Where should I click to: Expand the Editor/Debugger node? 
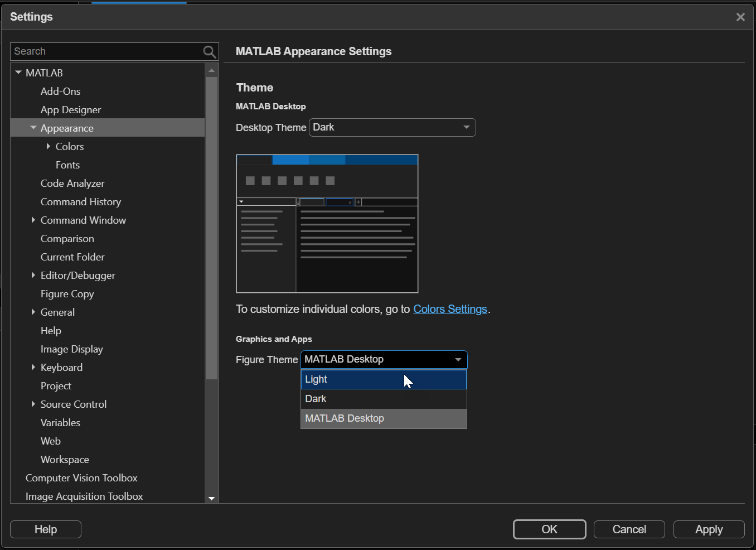pyautogui.click(x=33, y=275)
